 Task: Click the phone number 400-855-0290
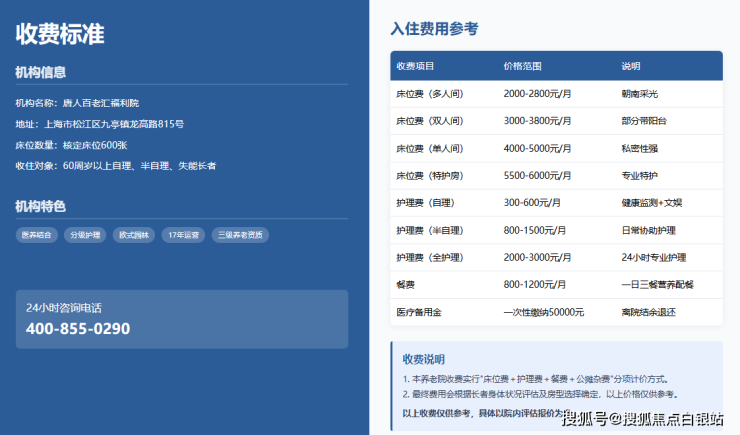78,328
